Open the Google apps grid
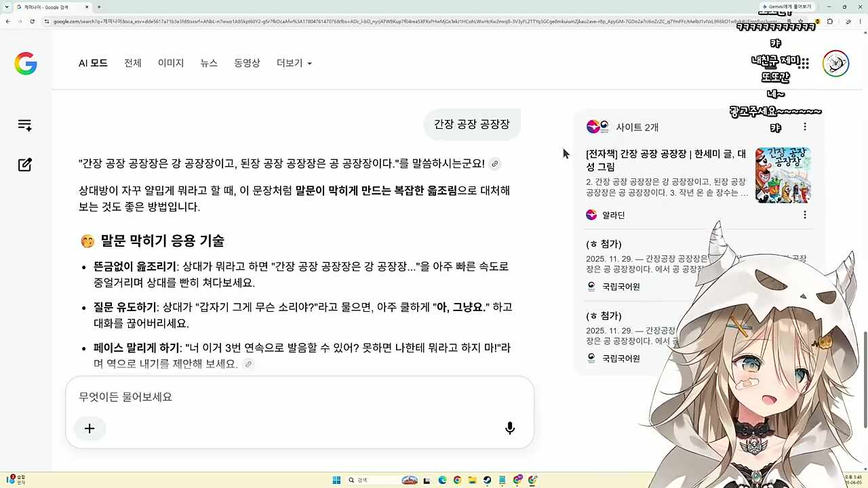Image resolution: width=868 pixels, height=488 pixels. point(804,63)
